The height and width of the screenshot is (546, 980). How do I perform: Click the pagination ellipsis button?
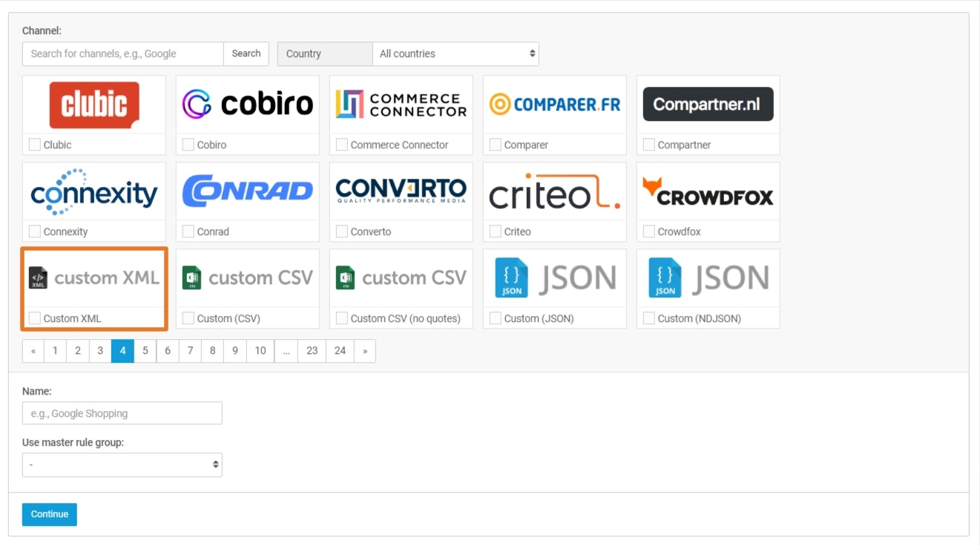(x=286, y=351)
